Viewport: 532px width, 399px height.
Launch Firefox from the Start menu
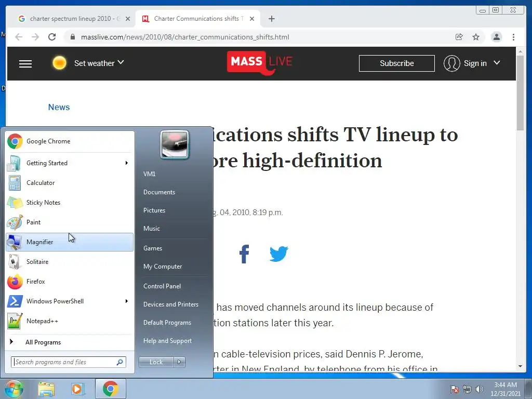coord(70,281)
